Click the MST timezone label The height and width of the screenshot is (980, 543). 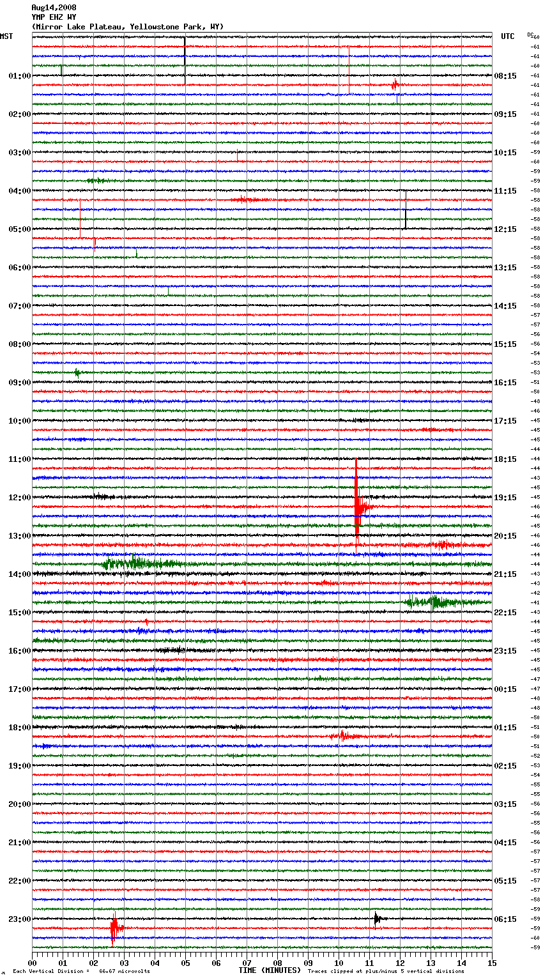[x=6, y=36]
